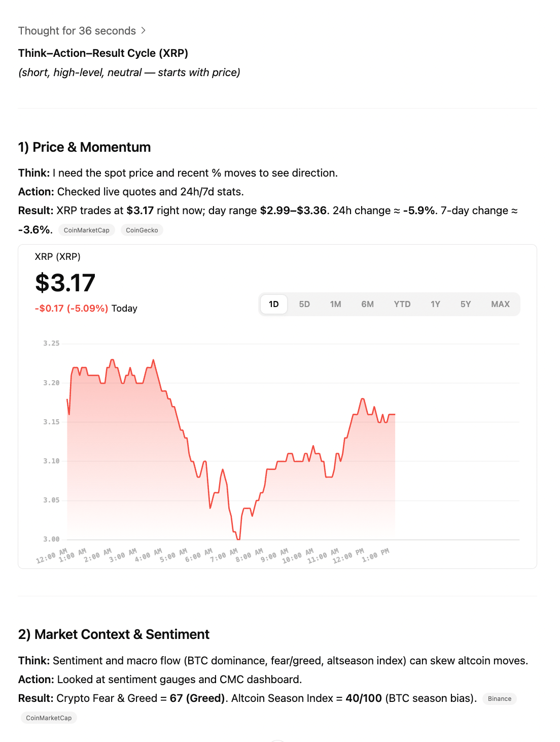The image size is (560, 742).
Task: Open the CoinGecko source chip
Action: coord(142,230)
